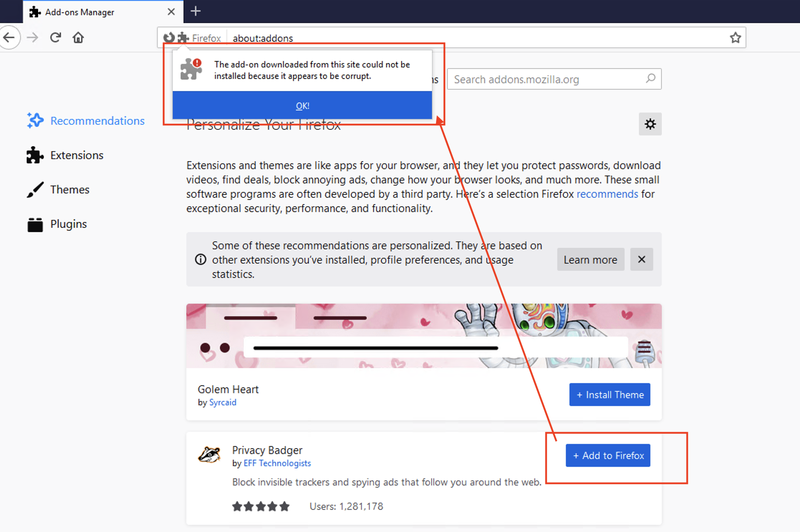800x532 pixels.
Task: Click the Extensions puzzle piece icon
Action: [x=34, y=154]
